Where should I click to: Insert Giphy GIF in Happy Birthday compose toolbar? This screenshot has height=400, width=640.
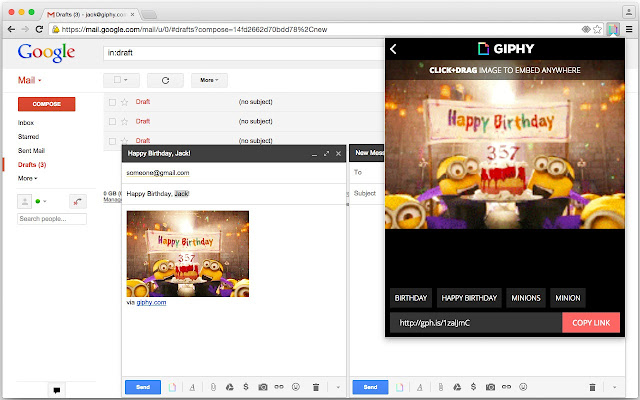172,387
